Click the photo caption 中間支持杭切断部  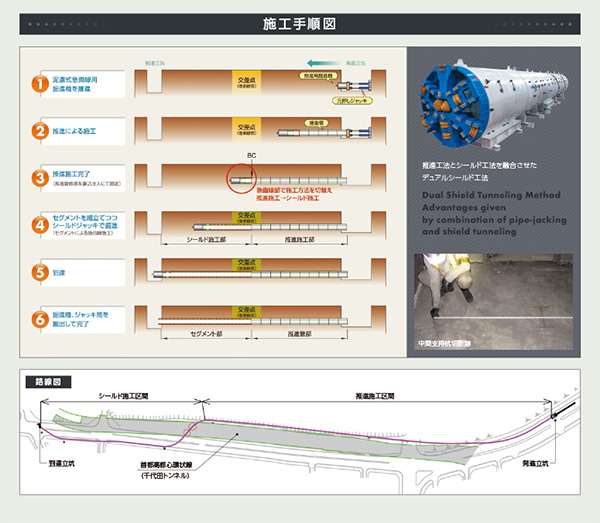coord(444,343)
